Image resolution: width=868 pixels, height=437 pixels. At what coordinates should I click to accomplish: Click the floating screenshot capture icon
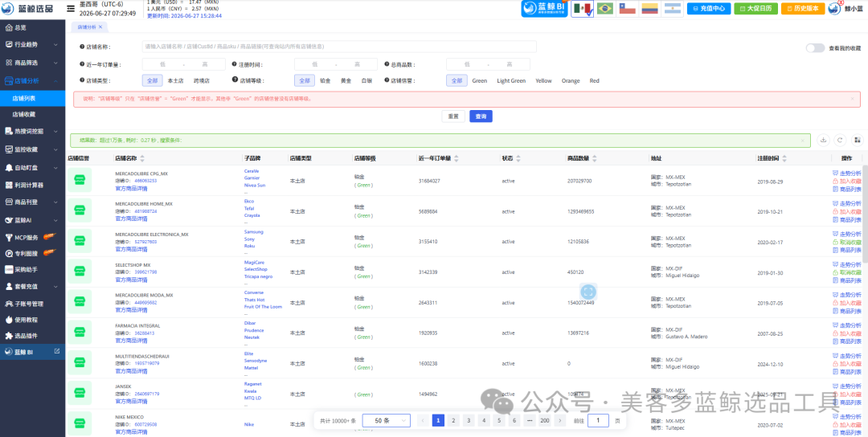[x=588, y=292]
